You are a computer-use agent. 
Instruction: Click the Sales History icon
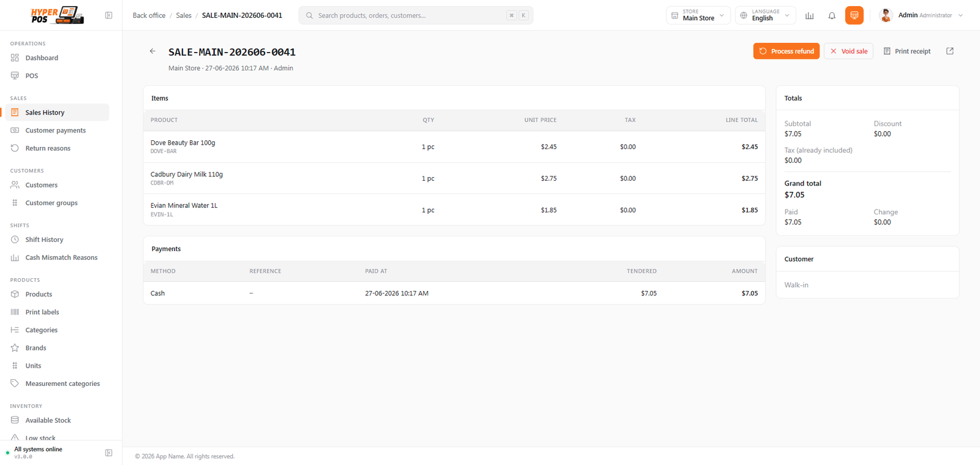(x=15, y=112)
